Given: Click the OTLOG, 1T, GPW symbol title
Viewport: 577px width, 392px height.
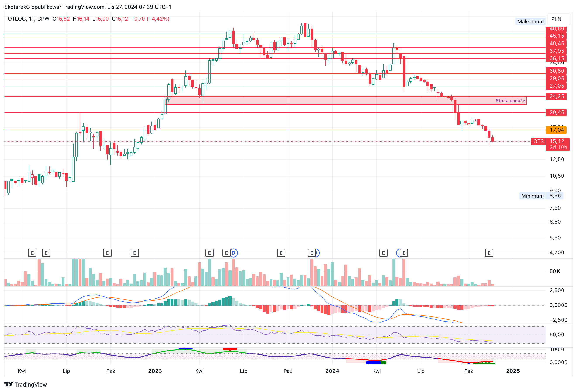Looking at the screenshot, I should (x=29, y=19).
